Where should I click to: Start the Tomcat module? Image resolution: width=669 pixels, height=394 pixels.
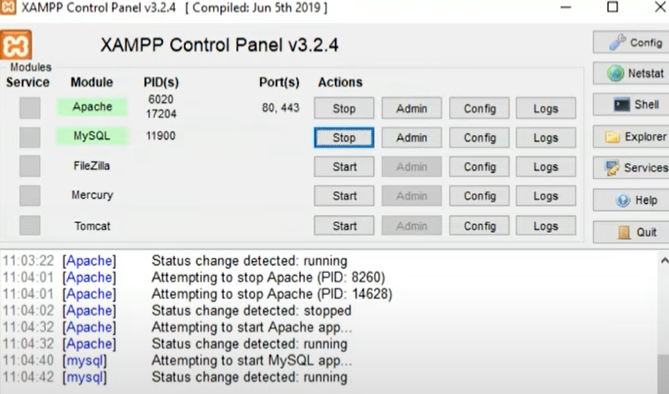(344, 225)
